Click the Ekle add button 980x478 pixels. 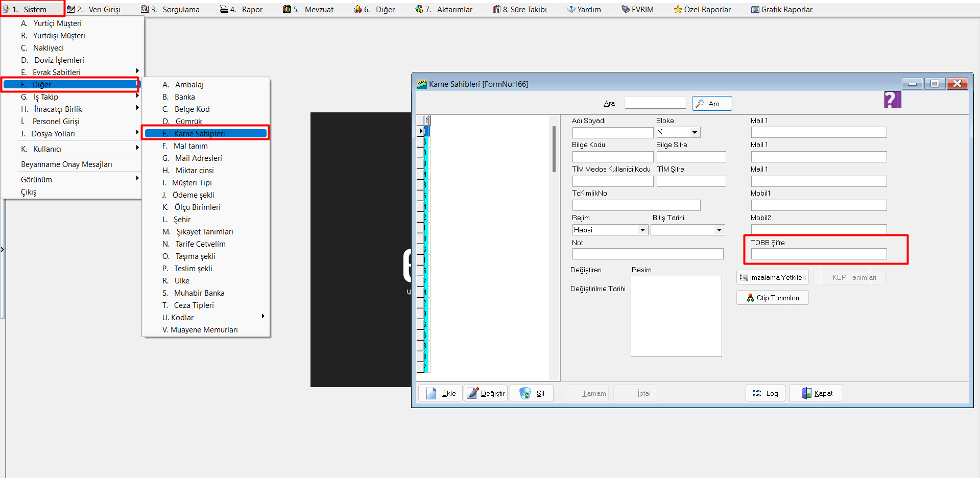coord(441,393)
